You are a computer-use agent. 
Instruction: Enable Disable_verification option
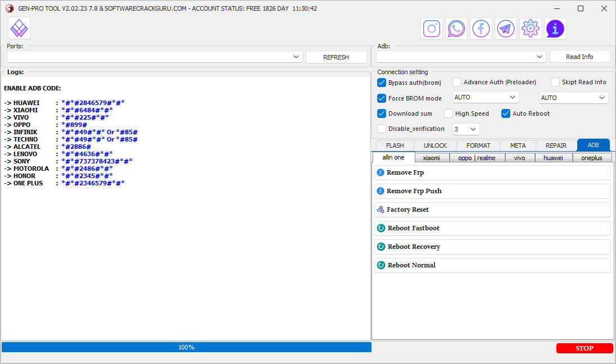click(x=382, y=128)
